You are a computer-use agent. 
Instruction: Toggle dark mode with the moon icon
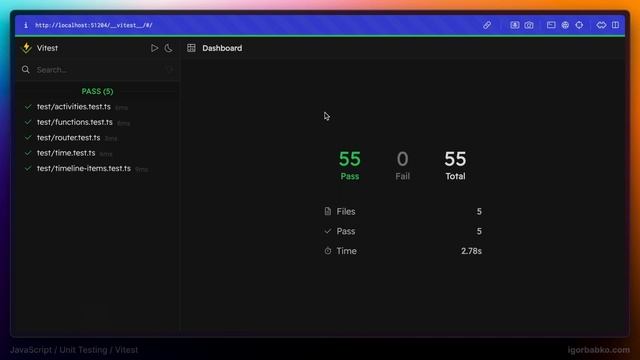[168, 48]
